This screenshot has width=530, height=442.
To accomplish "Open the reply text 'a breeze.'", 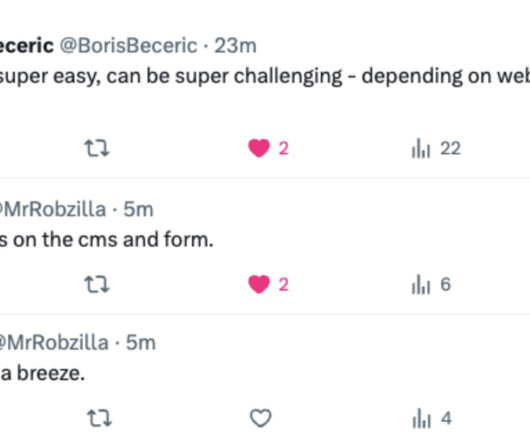I will pyautogui.click(x=43, y=373).
